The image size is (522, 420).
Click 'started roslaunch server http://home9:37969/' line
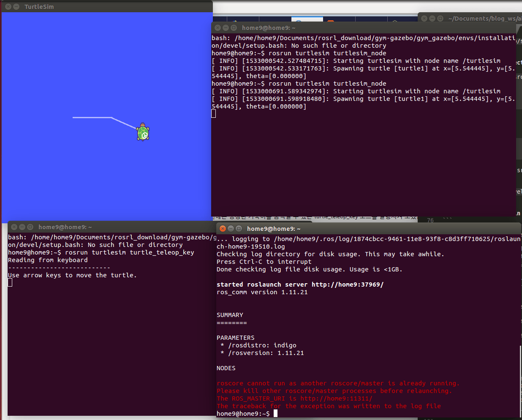(x=300, y=285)
